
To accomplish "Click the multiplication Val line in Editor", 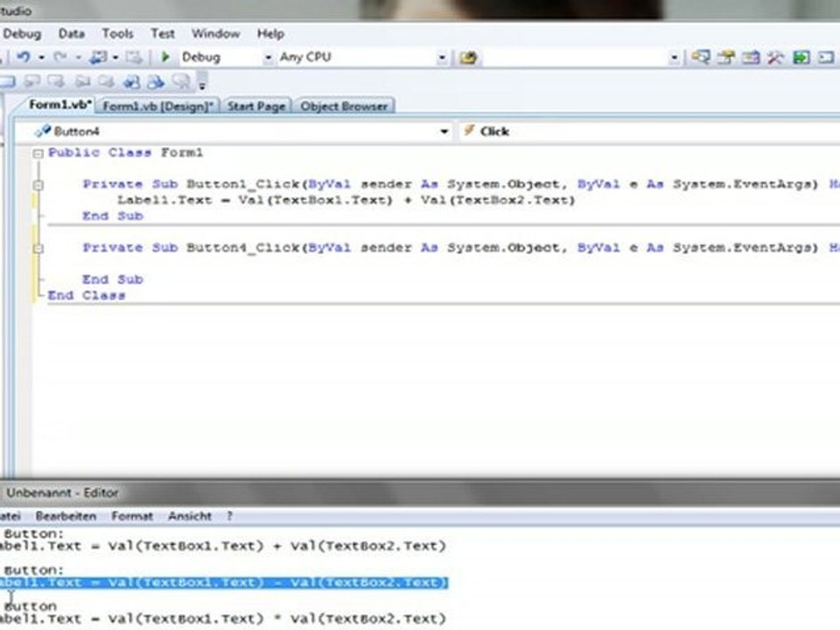I will coord(223,619).
